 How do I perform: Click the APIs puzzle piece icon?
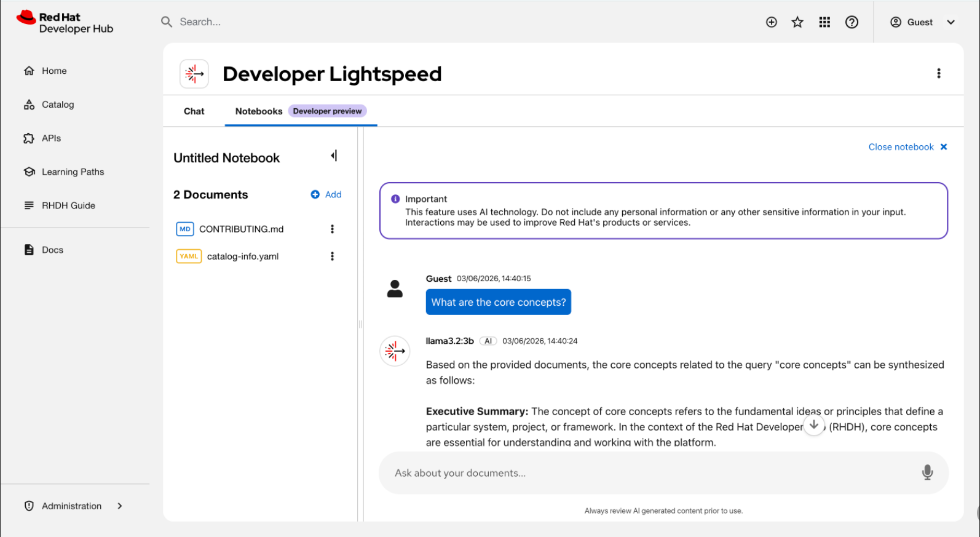(29, 138)
